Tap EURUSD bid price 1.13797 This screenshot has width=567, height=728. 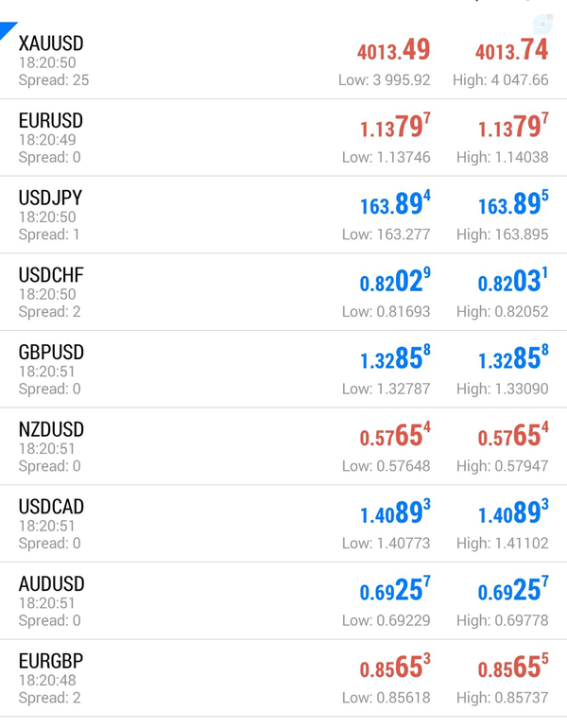(x=395, y=127)
